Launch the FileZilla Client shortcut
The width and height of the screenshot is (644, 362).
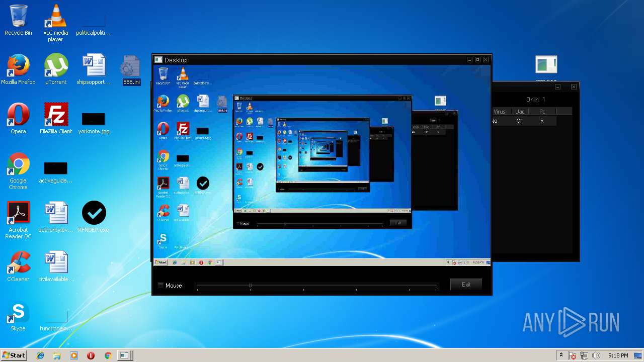coord(56,119)
